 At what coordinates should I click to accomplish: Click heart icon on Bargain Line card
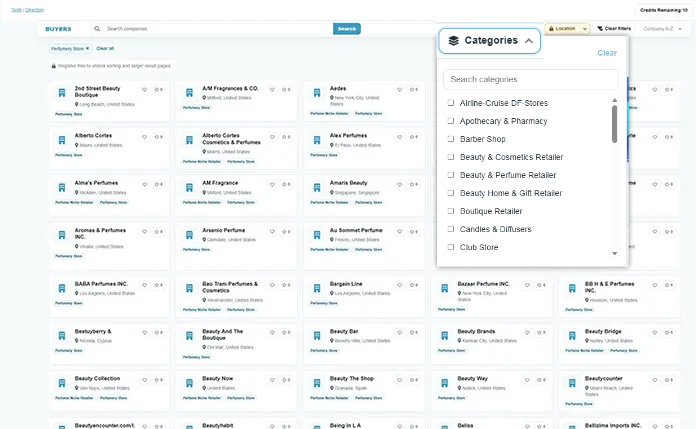[399, 285]
